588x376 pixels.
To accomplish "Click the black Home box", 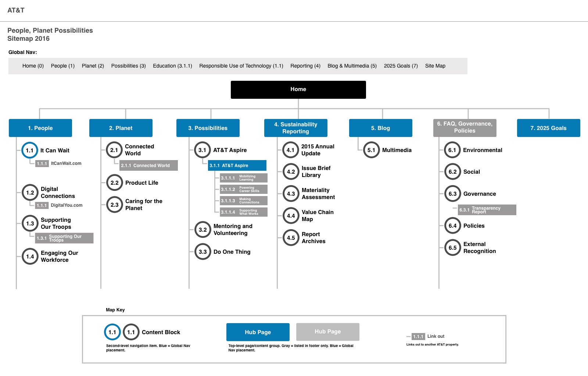I will [x=298, y=90].
